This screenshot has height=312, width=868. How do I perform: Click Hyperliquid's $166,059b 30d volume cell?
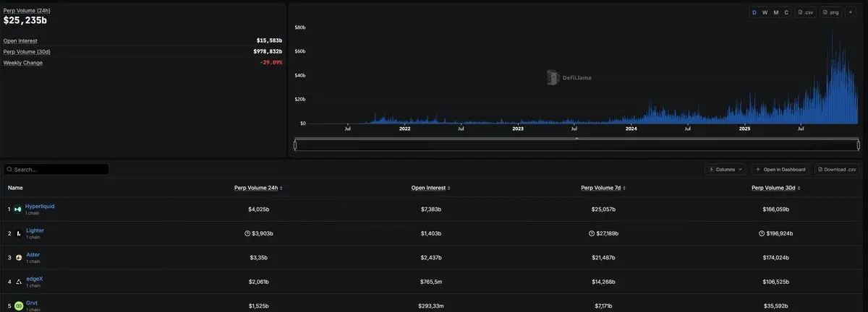click(x=777, y=209)
